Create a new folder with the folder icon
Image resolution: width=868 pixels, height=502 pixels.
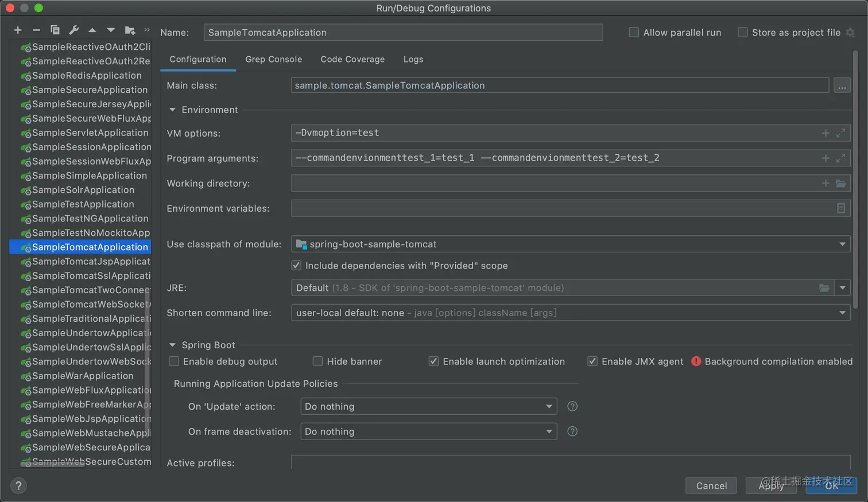[130, 30]
